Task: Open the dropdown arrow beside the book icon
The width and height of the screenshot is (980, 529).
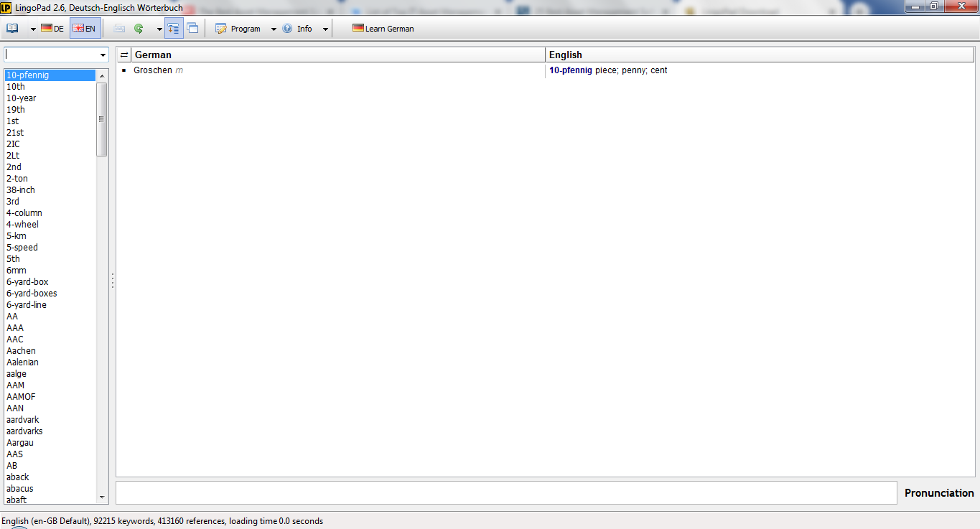Action: 33,29
